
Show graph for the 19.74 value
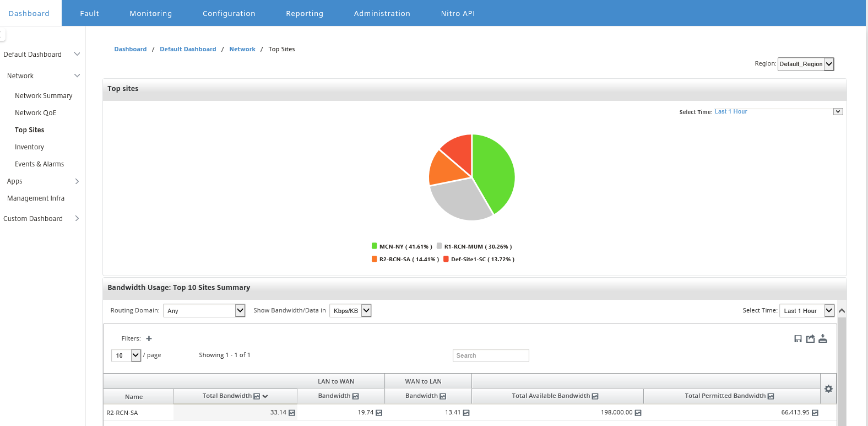point(379,413)
